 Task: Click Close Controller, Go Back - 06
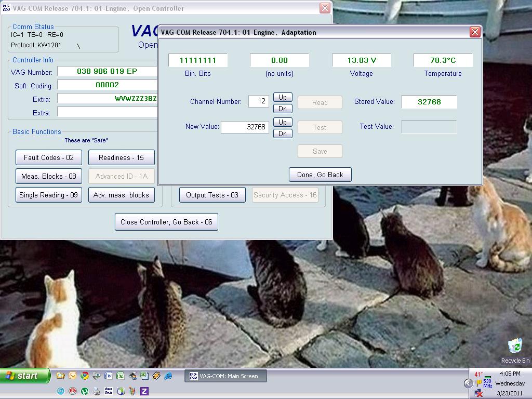click(x=166, y=222)
